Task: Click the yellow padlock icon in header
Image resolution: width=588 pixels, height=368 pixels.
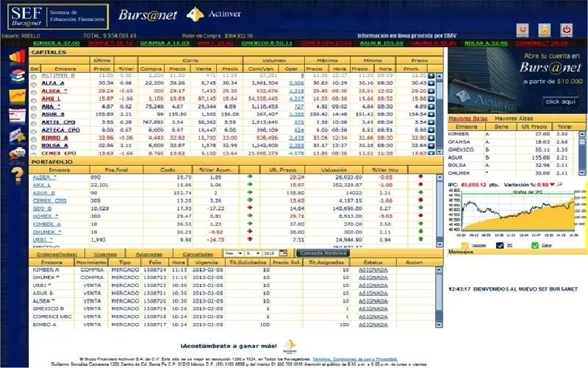Action: tap(544, 29)
